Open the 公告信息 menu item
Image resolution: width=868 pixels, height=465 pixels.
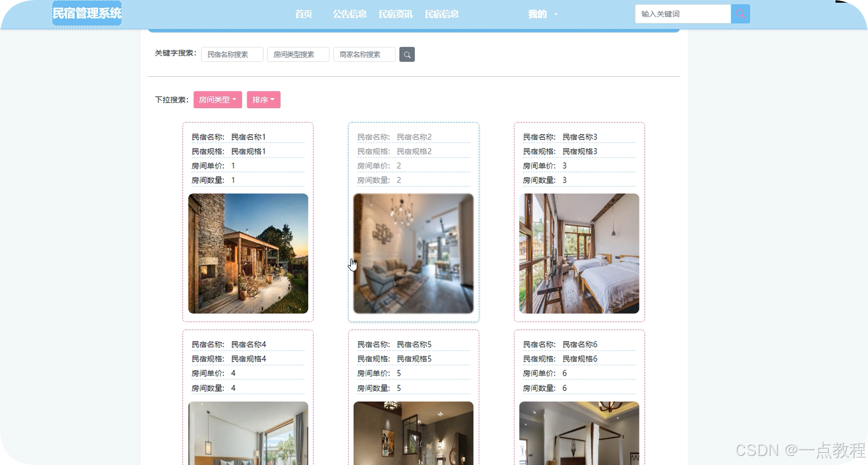pos(350,14)
